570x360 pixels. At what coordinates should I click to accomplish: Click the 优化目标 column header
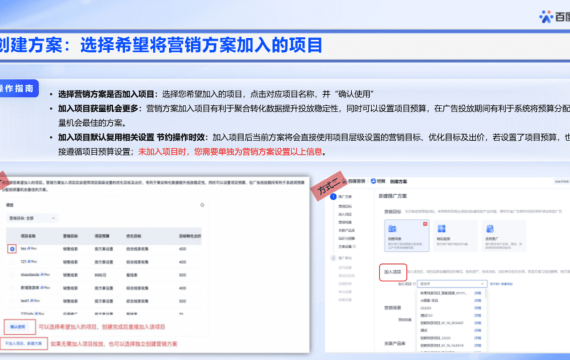tap(133, 236)
